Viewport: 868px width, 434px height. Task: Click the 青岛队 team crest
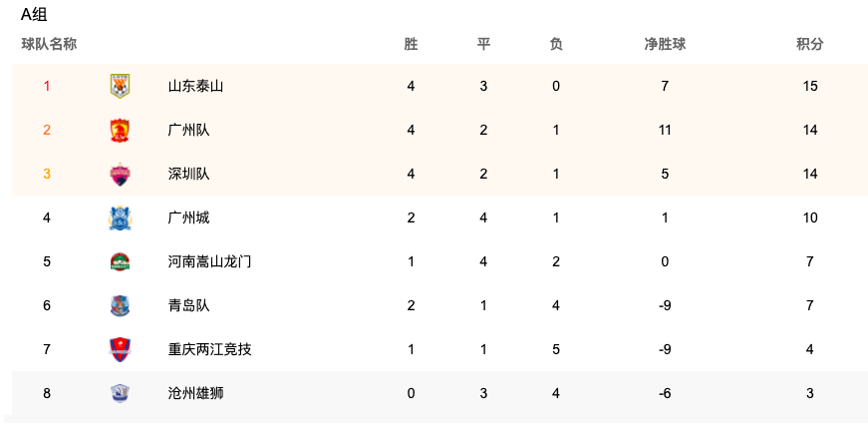click(x=120, y=305)
